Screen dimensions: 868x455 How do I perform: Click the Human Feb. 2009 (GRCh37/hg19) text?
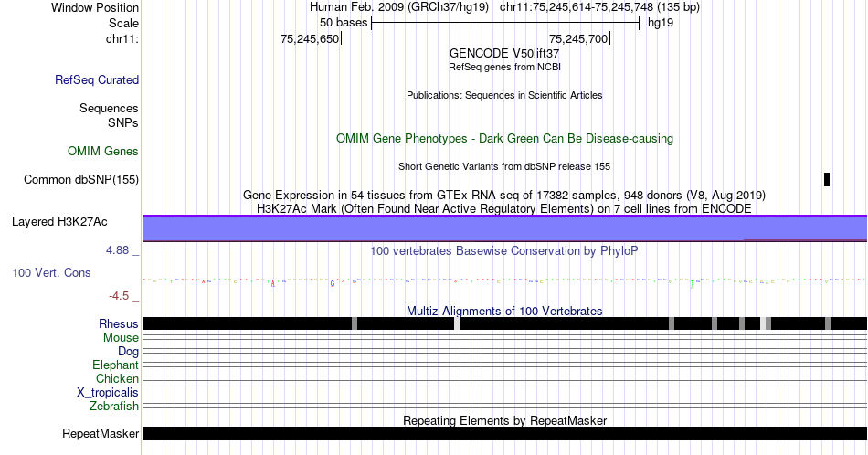(x=399, y=7)
